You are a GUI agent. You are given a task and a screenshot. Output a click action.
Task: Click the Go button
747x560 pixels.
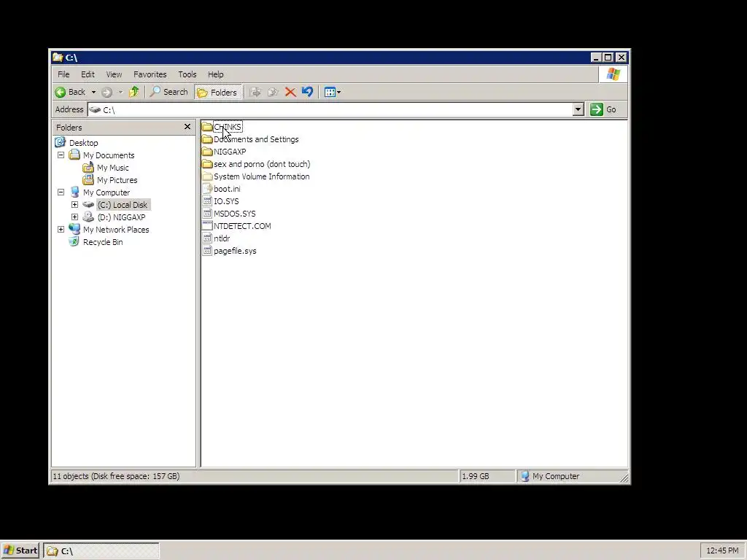pos(603,109)
